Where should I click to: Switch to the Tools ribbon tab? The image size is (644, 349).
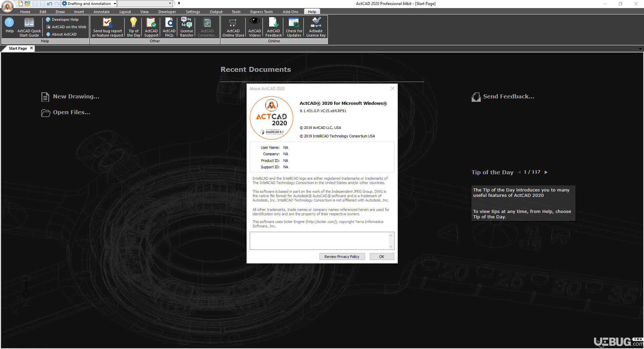click(x=236, y=12)
